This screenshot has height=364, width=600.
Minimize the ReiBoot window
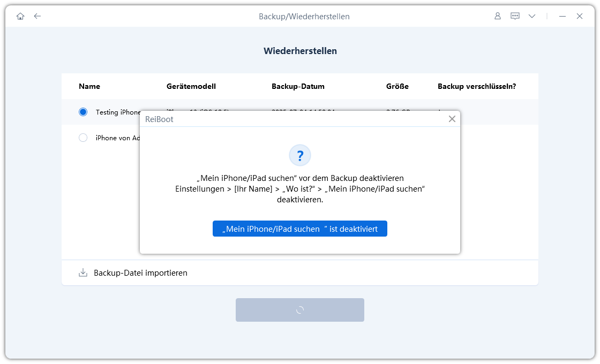coord(562,17)
